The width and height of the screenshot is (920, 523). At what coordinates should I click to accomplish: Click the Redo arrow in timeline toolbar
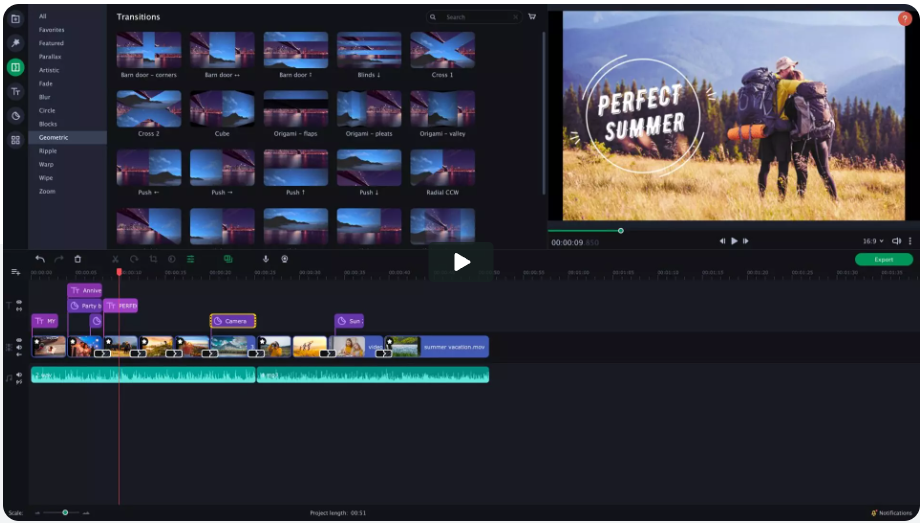point(59,259)
